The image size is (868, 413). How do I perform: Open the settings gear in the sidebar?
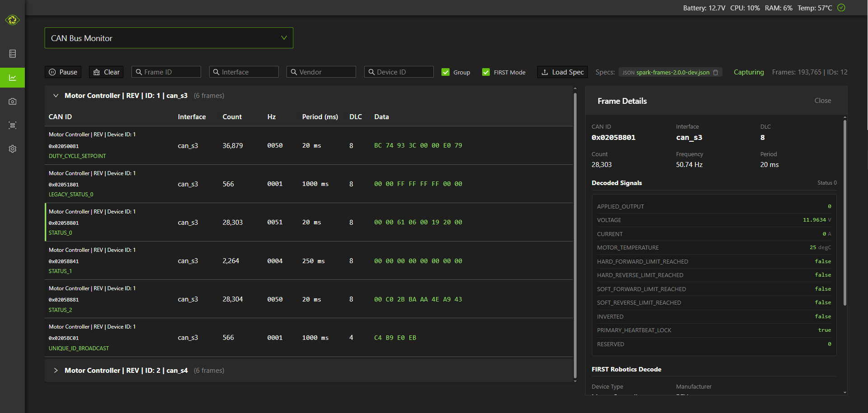pyautogui.click(x=13, y=149)
